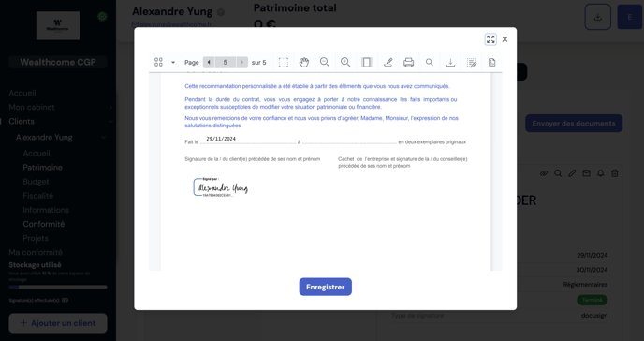The width and height of the screenshot is (644, 341).
Task: Choose the signature pen tool
Action: pos(388,63)
